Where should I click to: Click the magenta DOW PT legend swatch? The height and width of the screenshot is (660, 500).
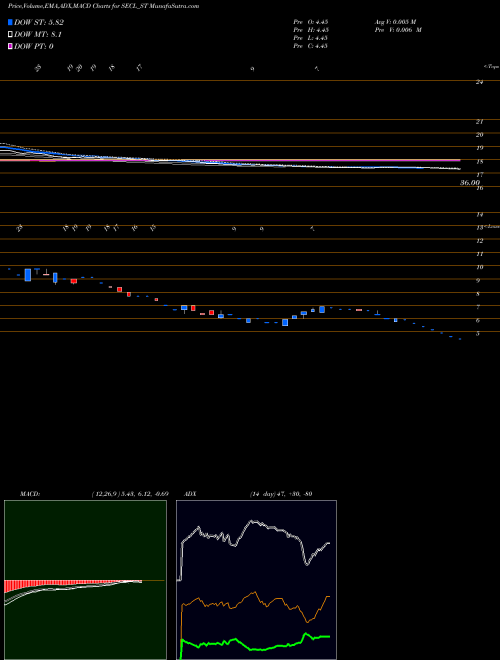pyautogui.click(x=10, y=46)
